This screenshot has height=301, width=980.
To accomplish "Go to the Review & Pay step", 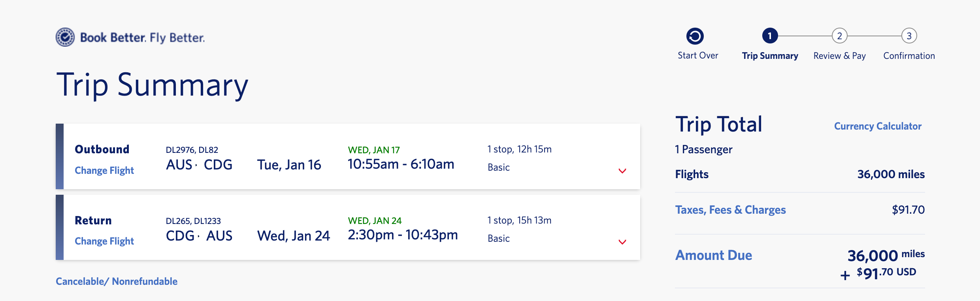I will coord(839,56).
